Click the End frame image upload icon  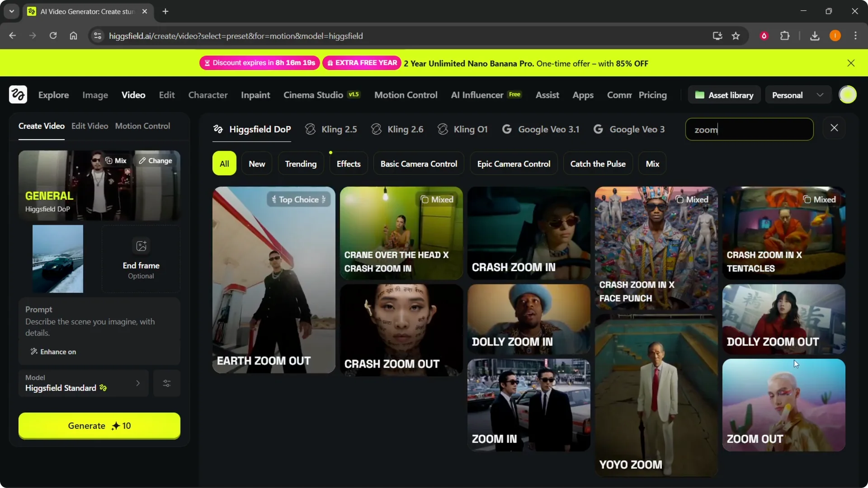(x=141, y=246)
